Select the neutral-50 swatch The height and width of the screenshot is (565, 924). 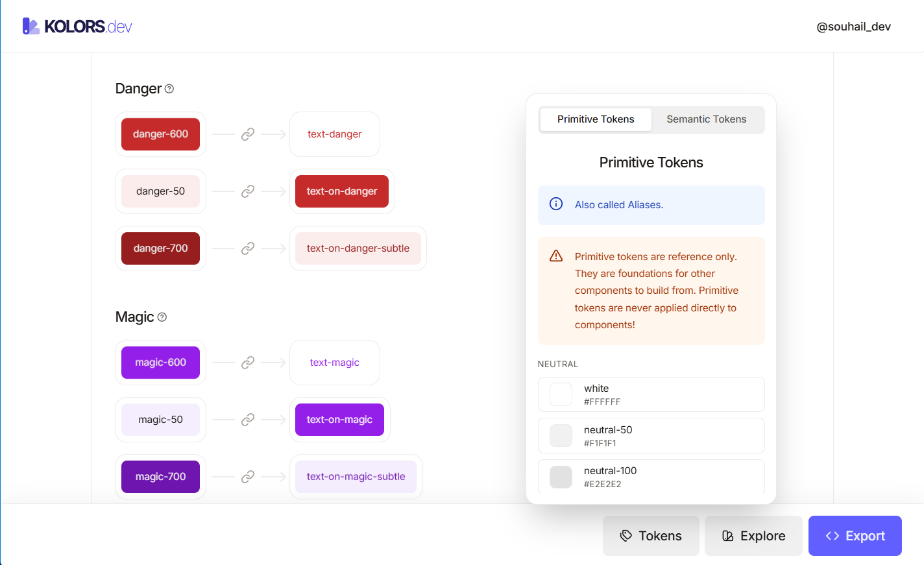click(x=560, y=435)
